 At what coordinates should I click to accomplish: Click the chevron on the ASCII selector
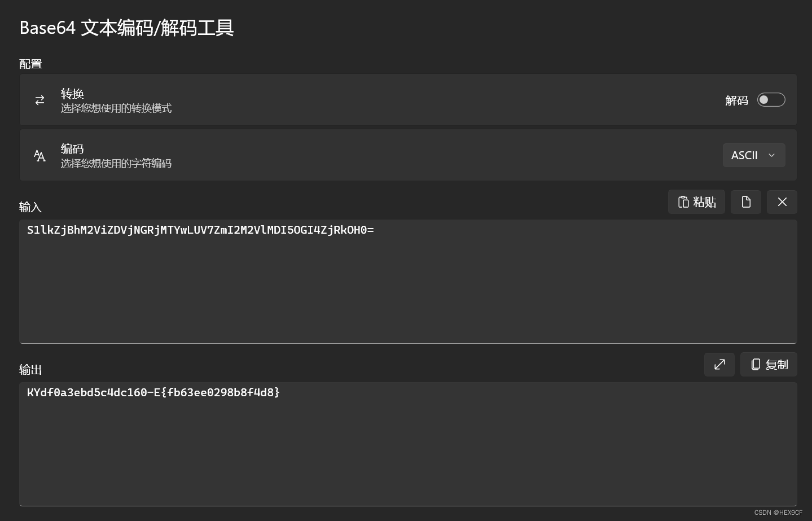[771, 155]
